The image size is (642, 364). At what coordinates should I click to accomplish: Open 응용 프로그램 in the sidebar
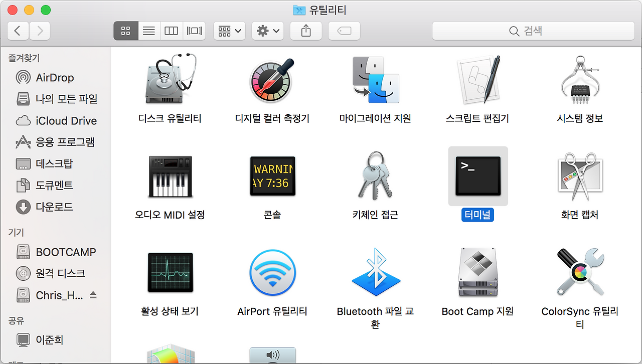(x=55, y=142)
